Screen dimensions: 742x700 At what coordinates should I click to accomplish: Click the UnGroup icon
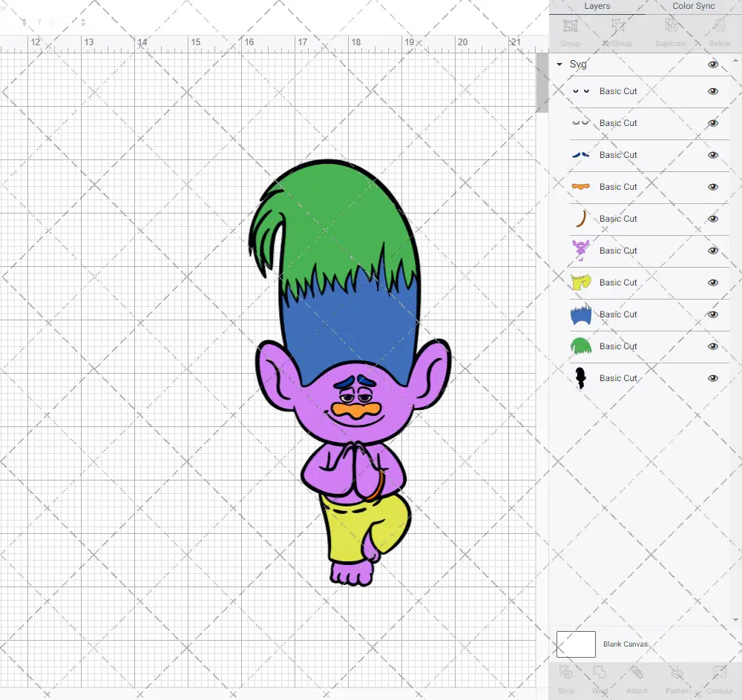point(617,25)
